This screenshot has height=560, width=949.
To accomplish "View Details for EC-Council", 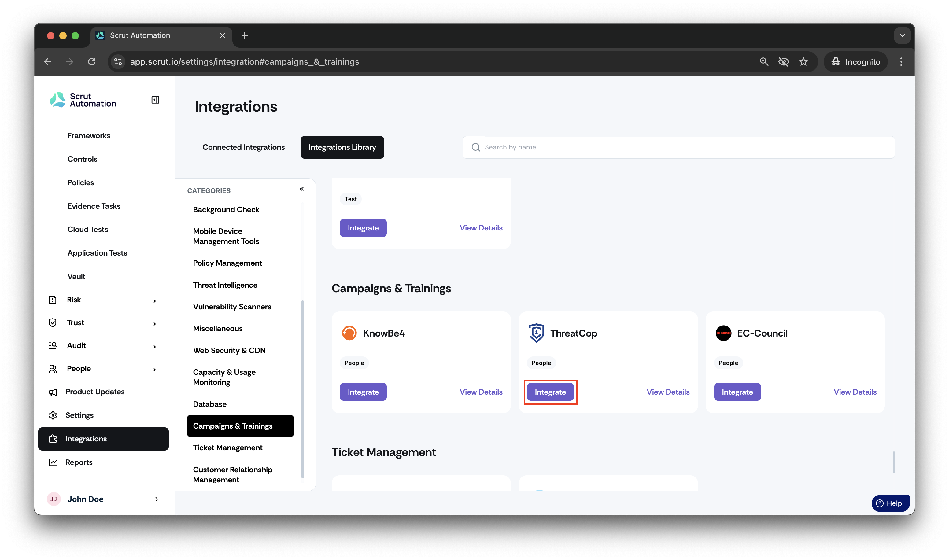I will (x=855, y=392).
